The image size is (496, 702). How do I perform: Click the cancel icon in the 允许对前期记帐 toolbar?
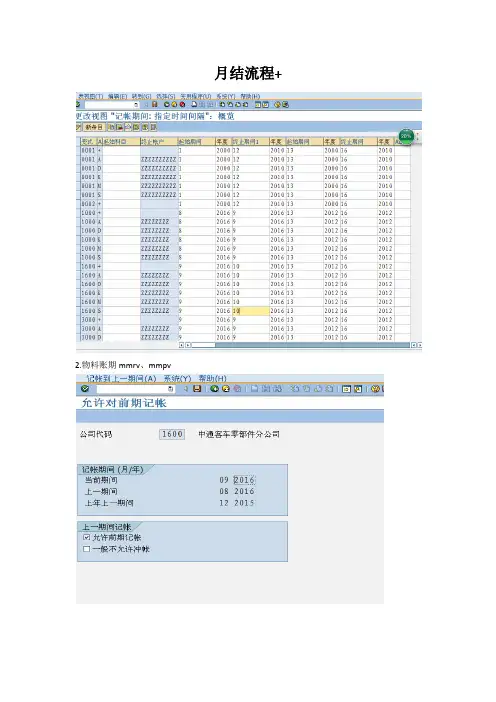(x=237, y=389)
